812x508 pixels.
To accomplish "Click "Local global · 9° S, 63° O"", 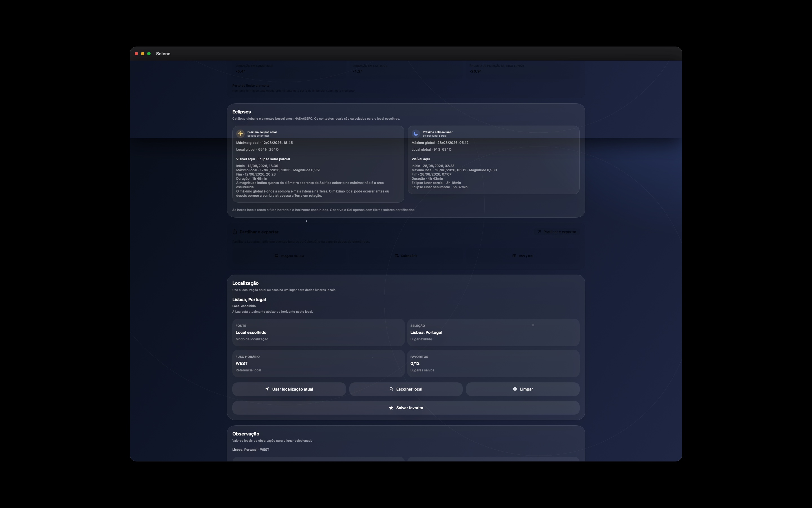I will 431,150.
